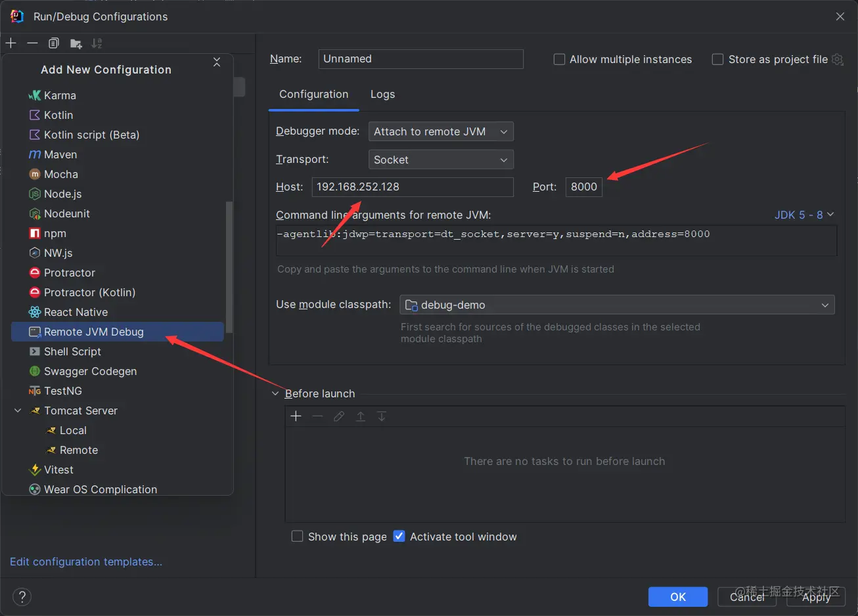This screenshot has height=616, width=858.
Task: Collapse the Before launch section
Action: click(x=275, y=393)
